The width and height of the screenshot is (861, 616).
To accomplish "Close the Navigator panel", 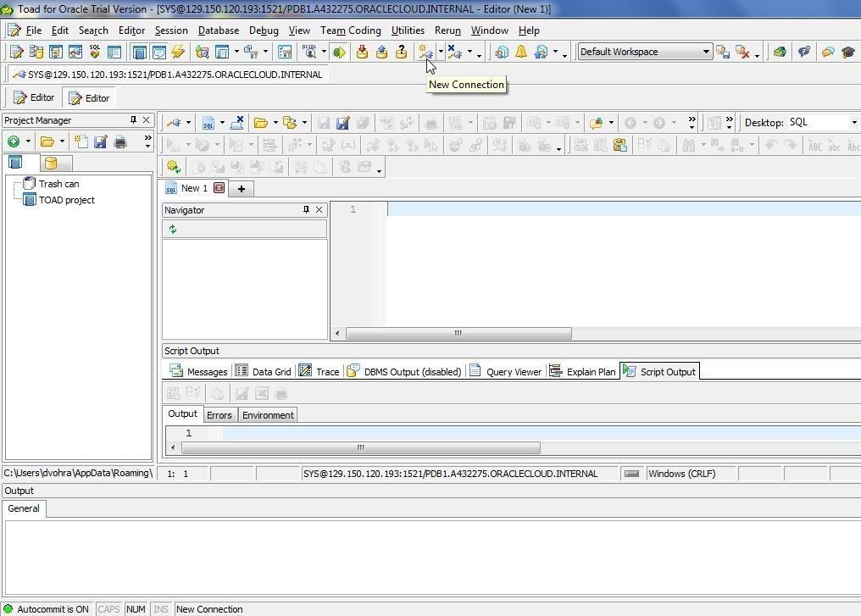I will coord(319,210).
